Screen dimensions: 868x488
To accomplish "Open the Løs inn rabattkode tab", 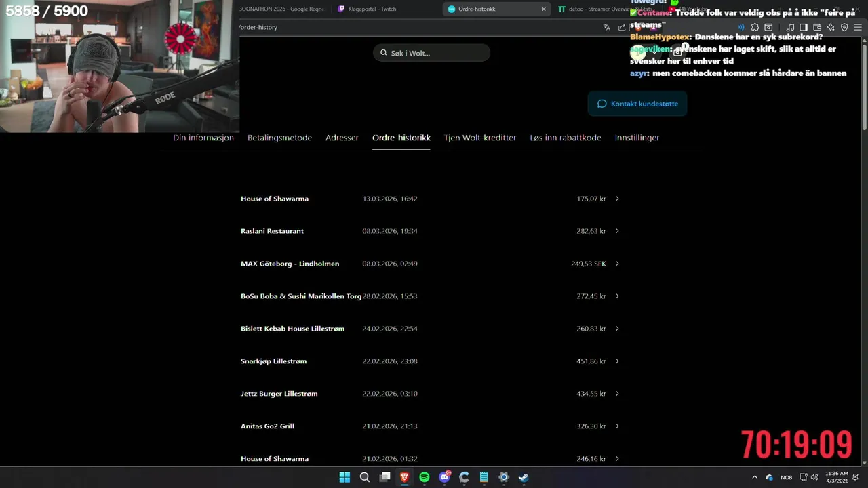I will [x=566, y=138].
